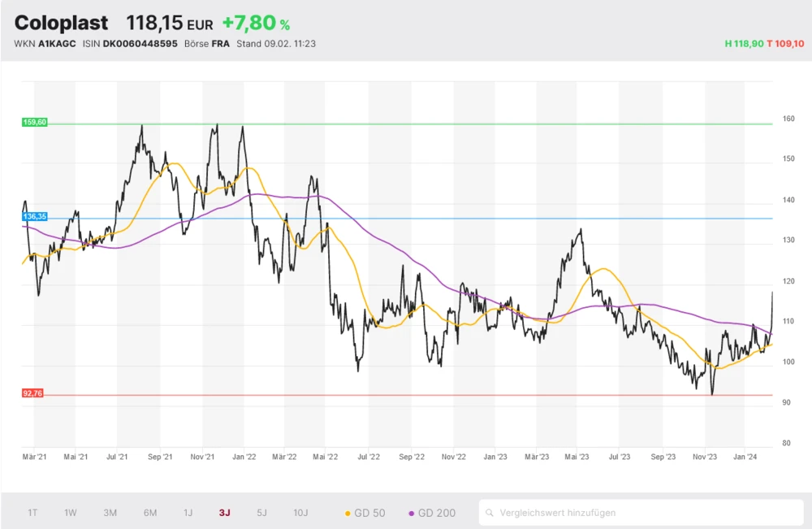Screen dimensions: 812x529
Task: Click the blue 136,35 level marker
Action: (35, 217)
